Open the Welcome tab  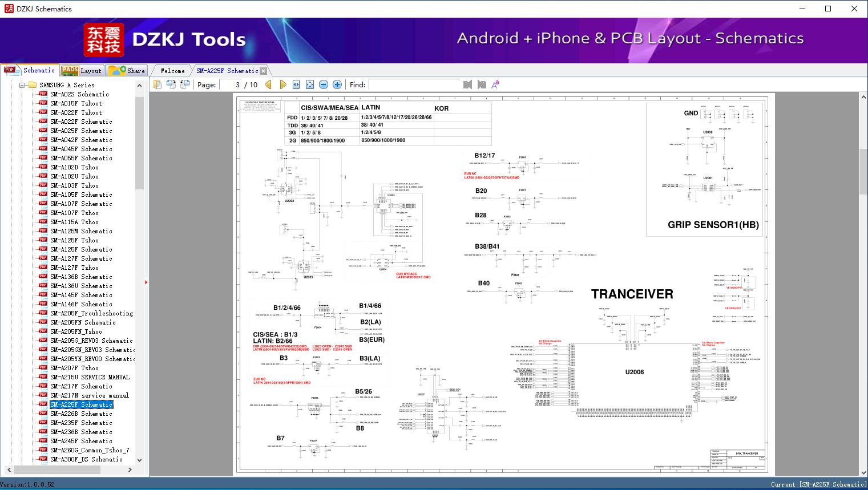(172, 71)
